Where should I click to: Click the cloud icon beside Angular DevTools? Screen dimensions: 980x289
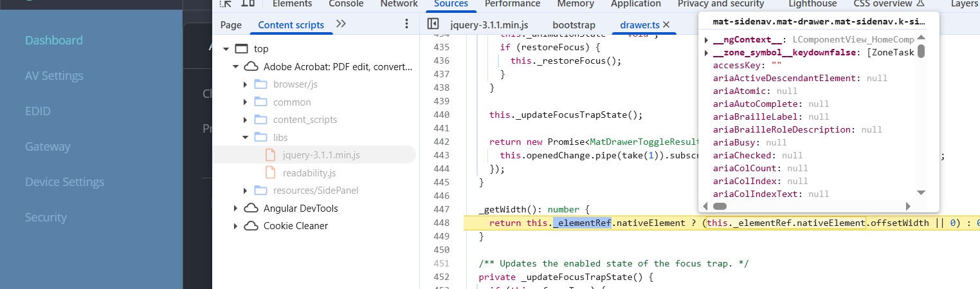click(251, 208)
